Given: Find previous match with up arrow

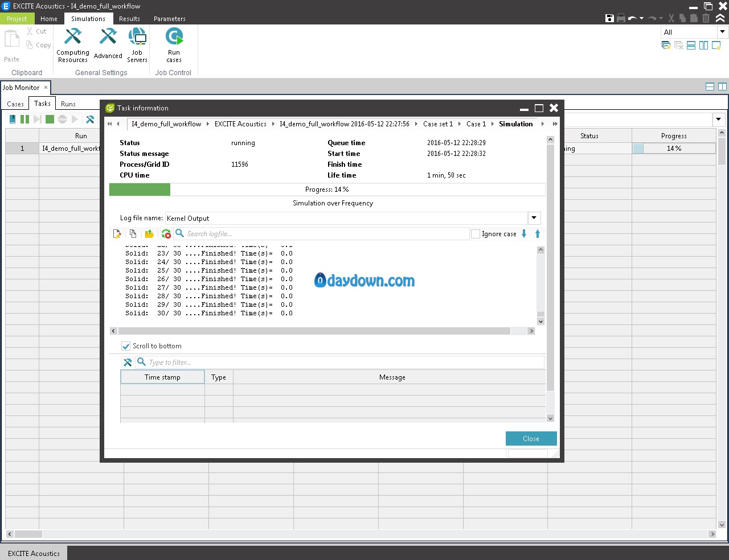Looking at the screenshot, I should pyautogui.click(x=538, y=234).
